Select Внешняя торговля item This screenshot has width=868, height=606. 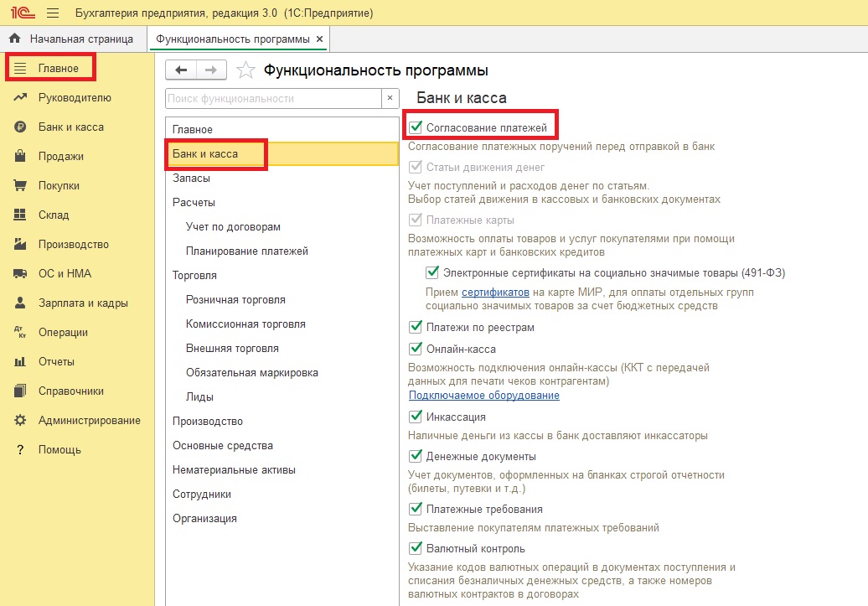(x=282, y=349)
